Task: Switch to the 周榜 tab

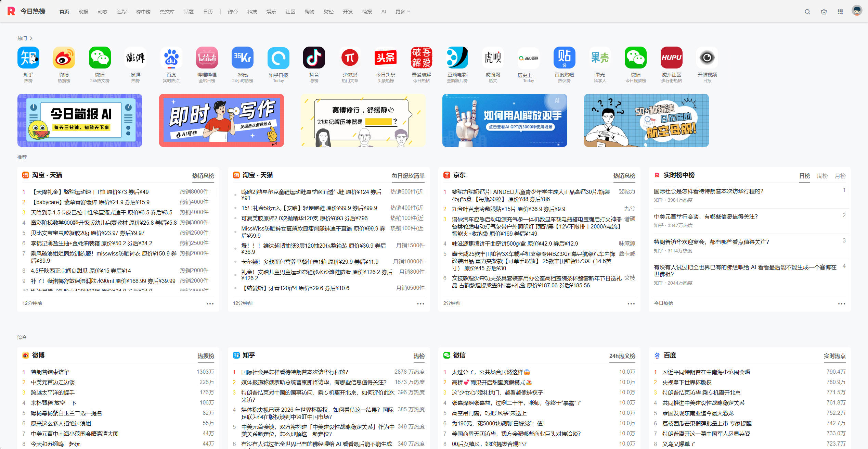Action: 822,176
